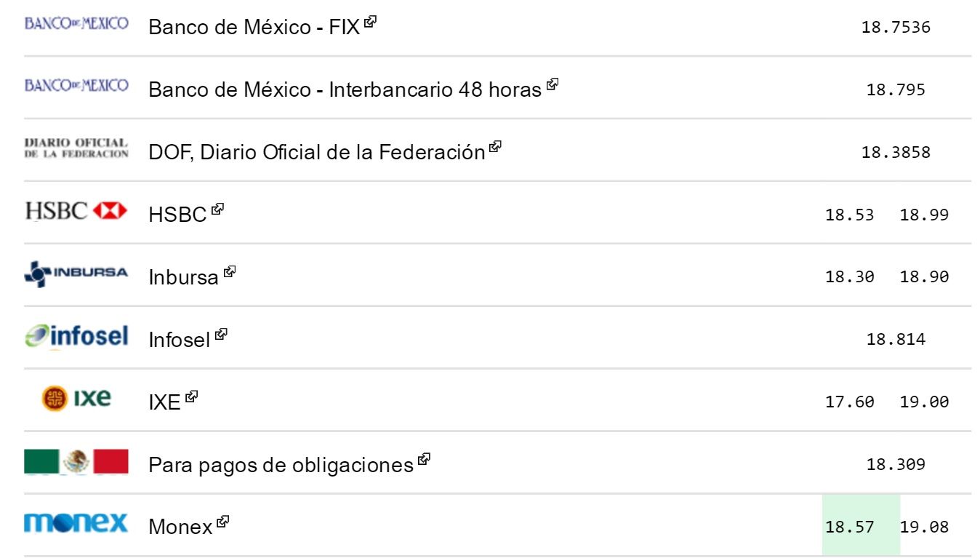Open the Infosel text link
Image resolution: width=980 pixels, height=558 pixels.
tap(179, 340)
